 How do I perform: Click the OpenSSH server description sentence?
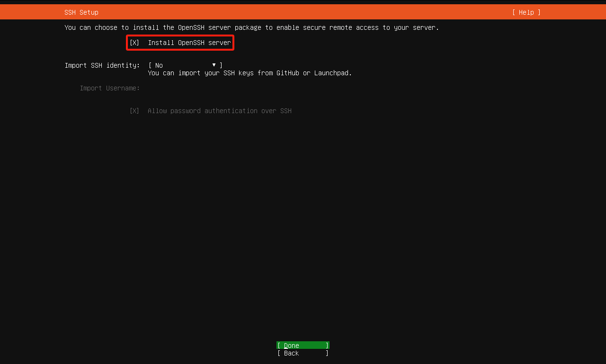252,27
